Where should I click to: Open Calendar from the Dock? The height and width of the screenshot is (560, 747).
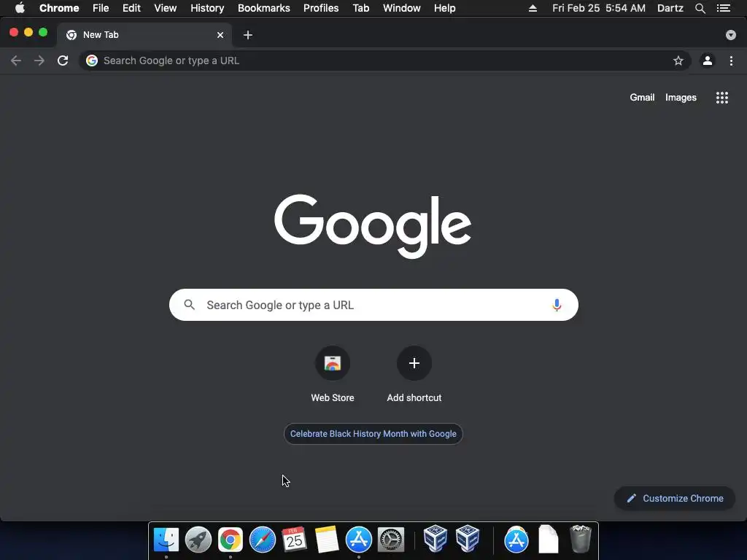(294, 540)
